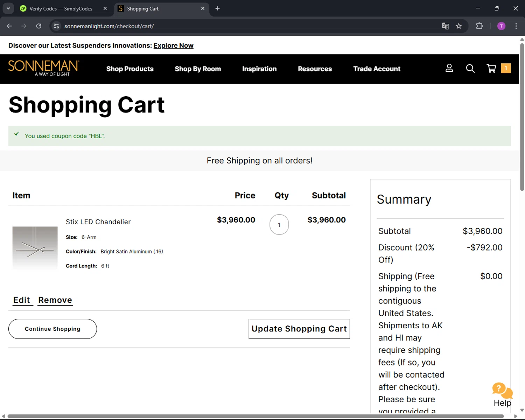The width and height of the screenshot is (525, 420).
Task: Open the Chrome profile avatar
Action: (x=501, y=26)
